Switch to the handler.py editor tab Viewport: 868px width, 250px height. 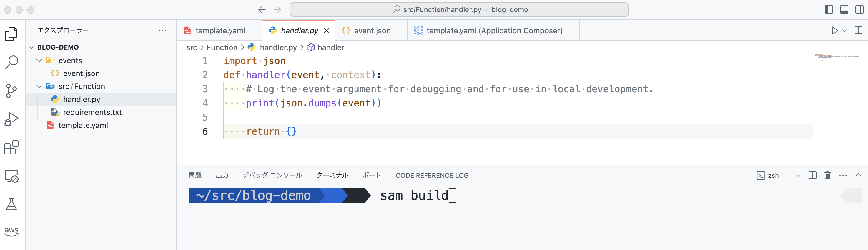click(x=299, y=30)
